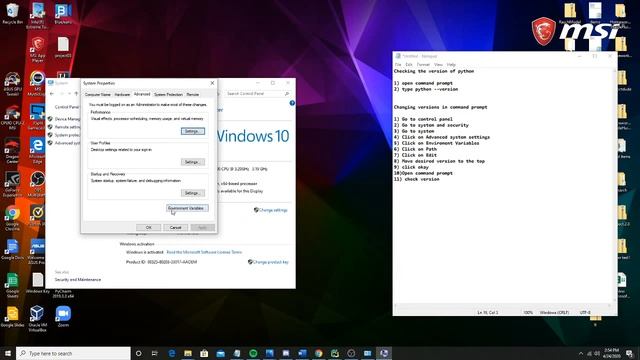Open the Bluebeam desktop shortcut
The height and width of the screenshot is (360, 640).
point(63,13)
